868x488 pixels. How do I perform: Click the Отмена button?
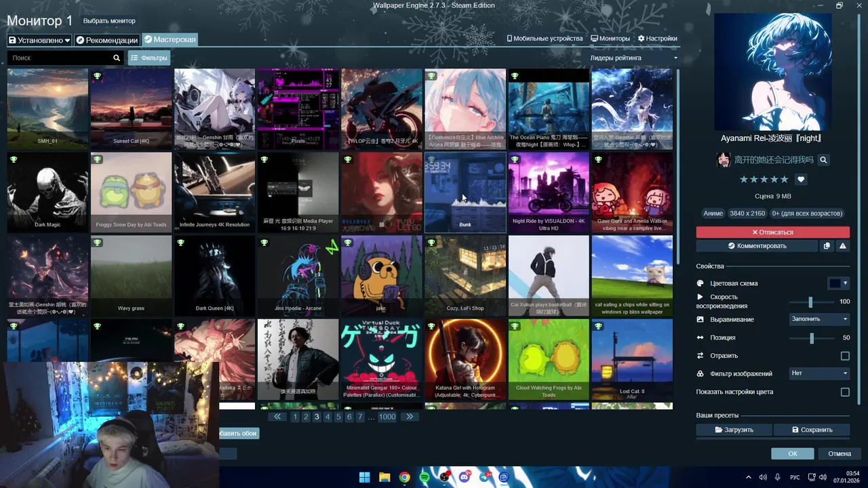pos(839,453)
